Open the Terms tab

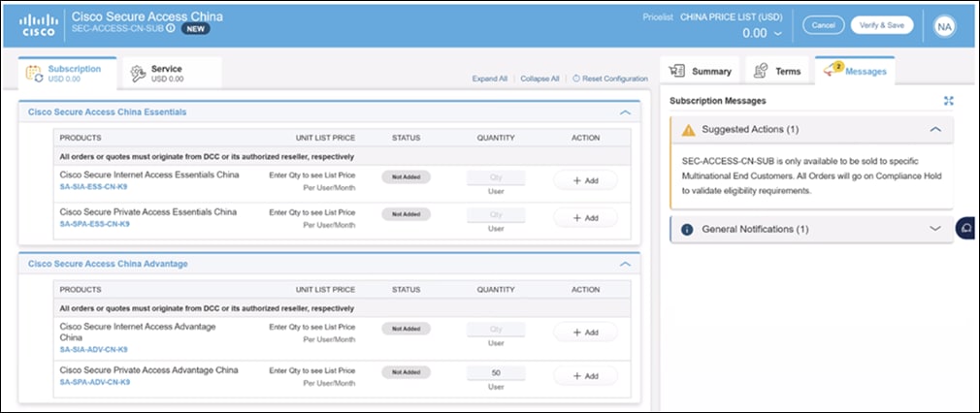click(777, 71)
